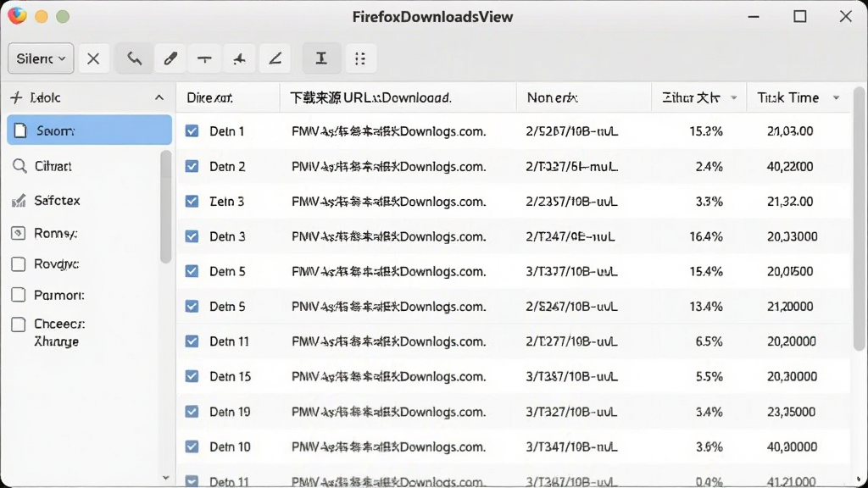
Task: Click the Edolc sidebar header label
Action: 46,98
